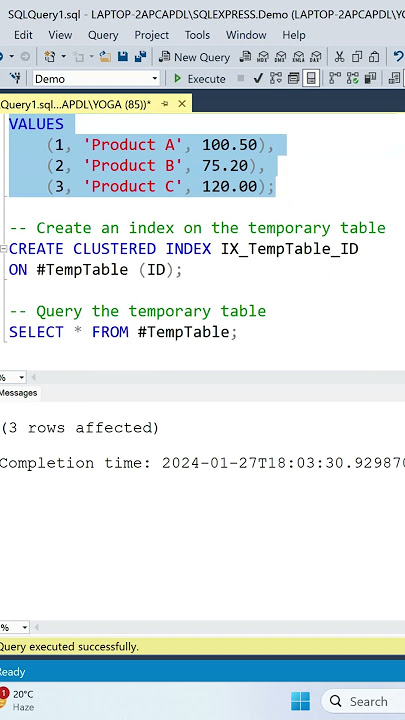Click the MDX query icon
405x720 pixels.
pyautogui.click(x=263, y=57)
